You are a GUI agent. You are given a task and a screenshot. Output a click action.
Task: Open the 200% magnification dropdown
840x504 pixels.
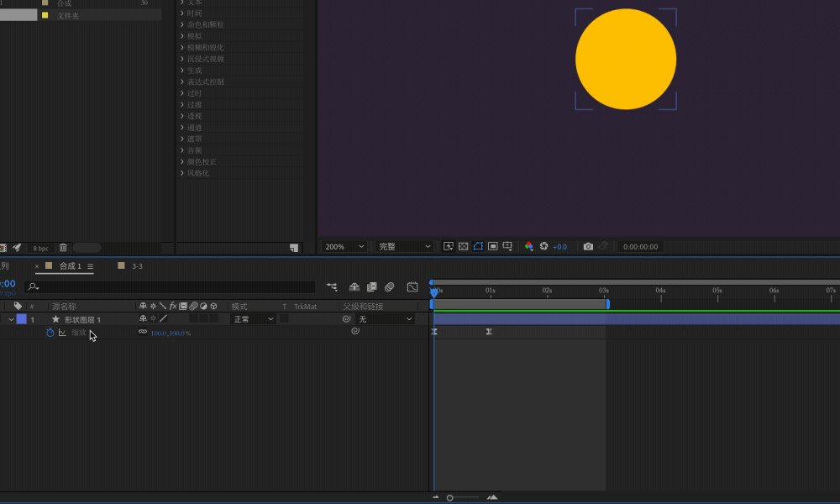tap(344, 247)
